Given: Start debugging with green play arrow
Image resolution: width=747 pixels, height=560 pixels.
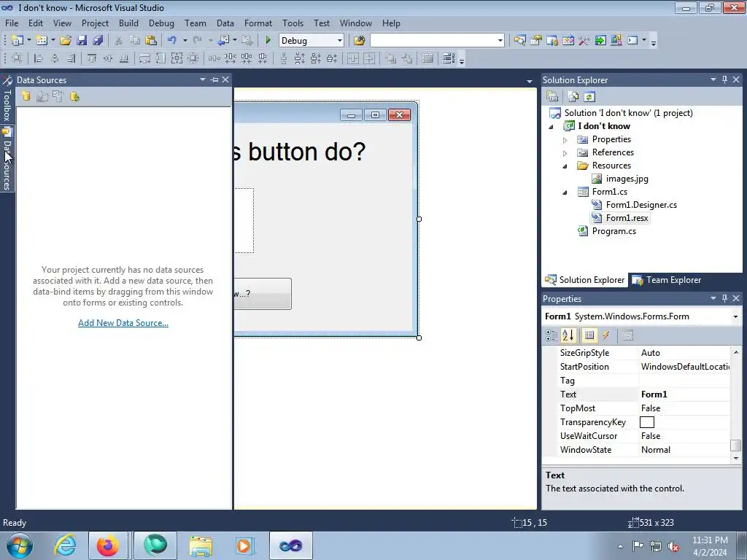Looking at the screenshot, I should (x=268, y=41).
